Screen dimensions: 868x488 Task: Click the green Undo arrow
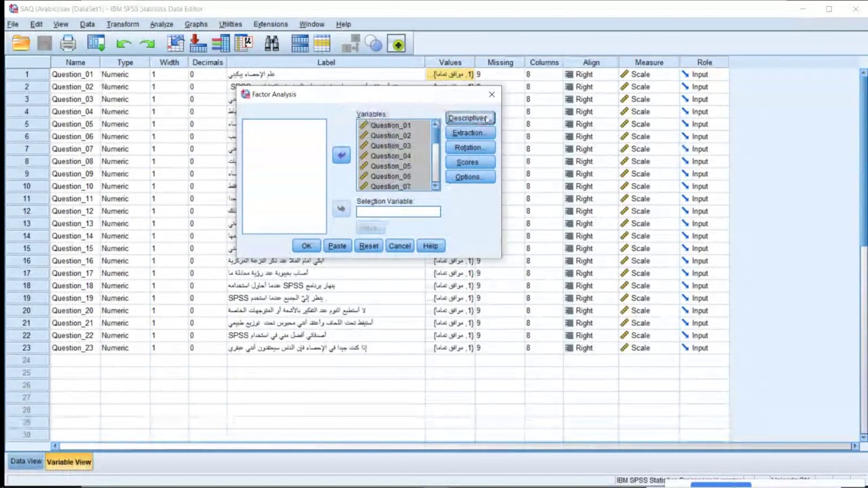[x=123, y=44]
